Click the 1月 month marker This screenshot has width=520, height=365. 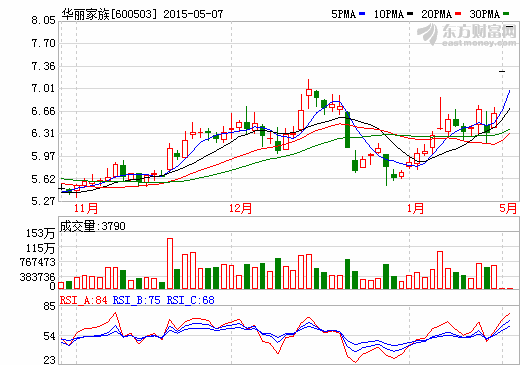pos(415,208)
